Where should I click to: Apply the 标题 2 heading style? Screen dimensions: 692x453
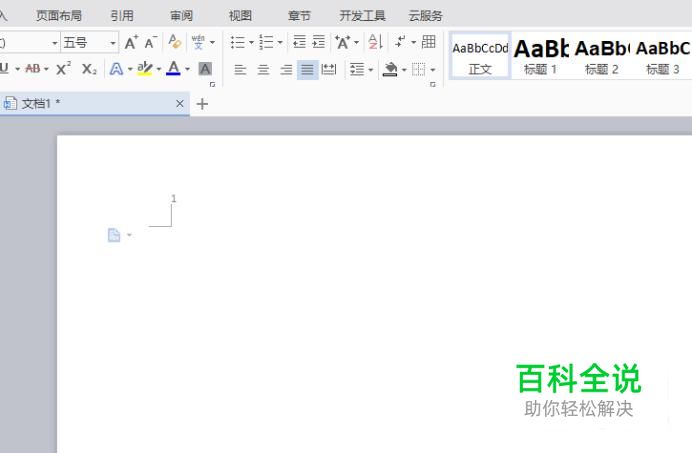coord(602,56)
